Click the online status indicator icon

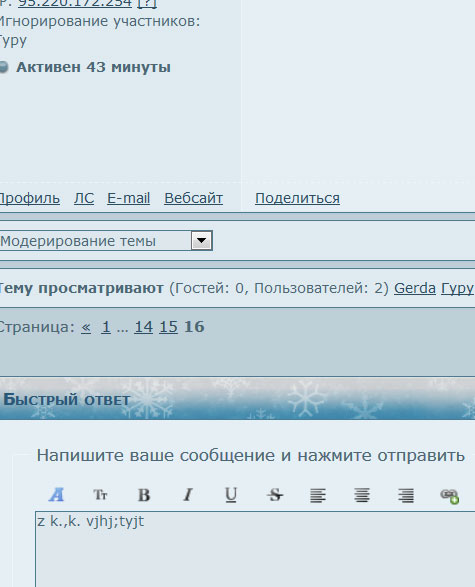coord(4,67)
